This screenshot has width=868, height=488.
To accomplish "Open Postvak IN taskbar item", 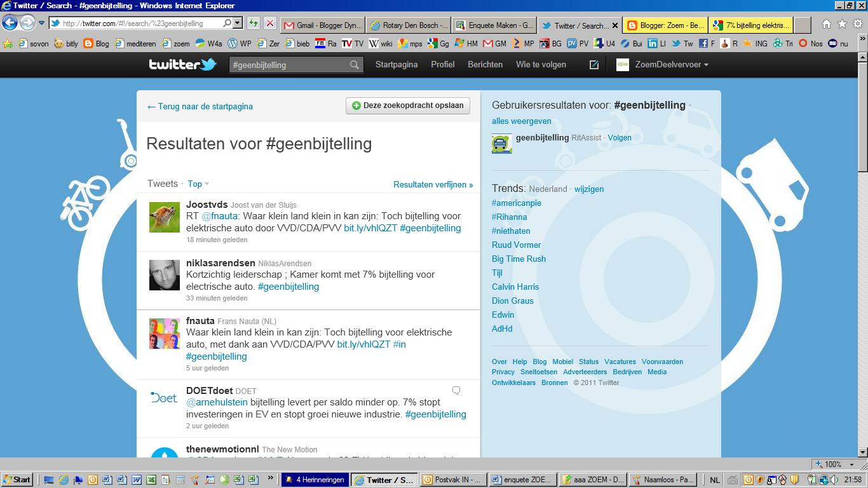I will [x=452, y=480].
